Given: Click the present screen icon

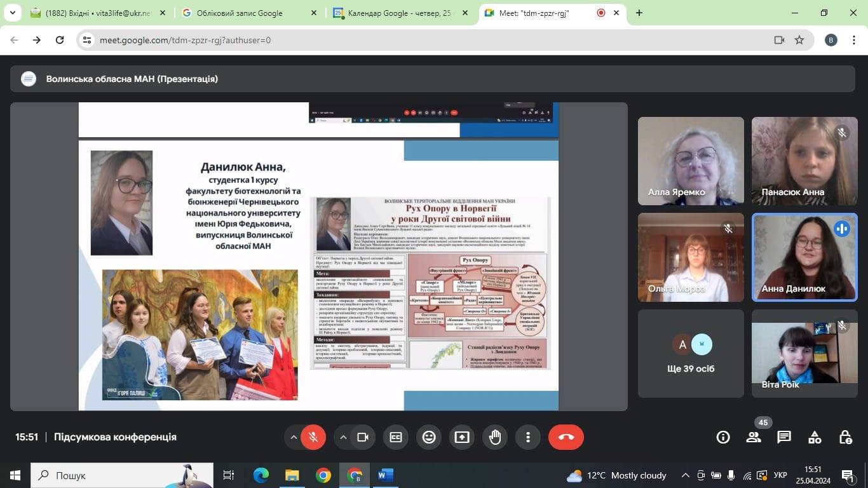Looking at the screenshot, I should 462,437.
